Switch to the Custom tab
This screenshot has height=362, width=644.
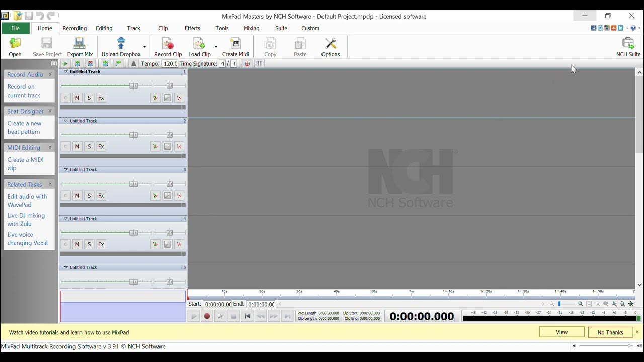(310, 28)
